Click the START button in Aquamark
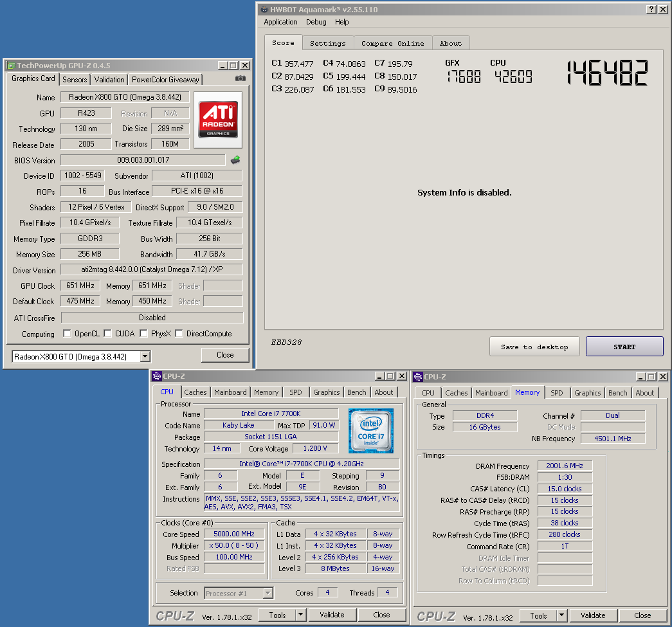 624,346
